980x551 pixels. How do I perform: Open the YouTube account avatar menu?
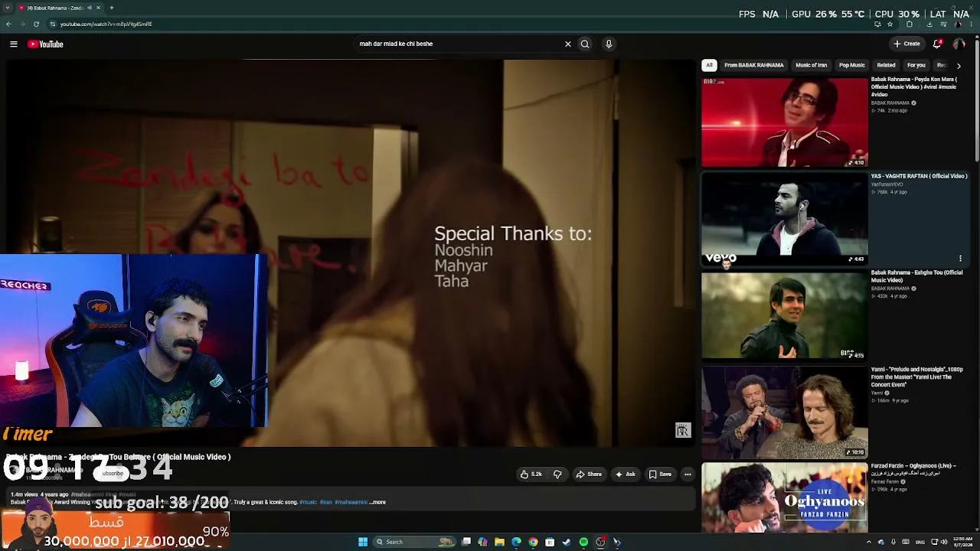click(959, 44)
